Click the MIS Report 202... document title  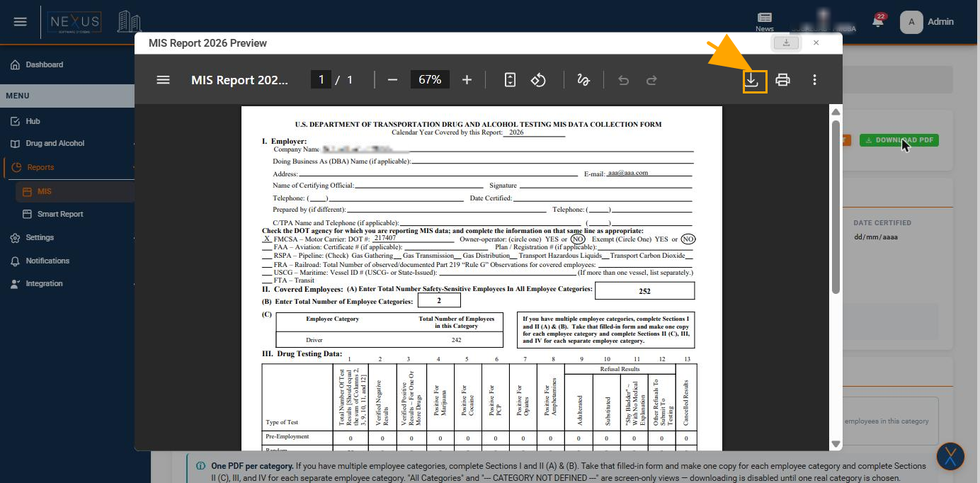[x=240, y=80]
